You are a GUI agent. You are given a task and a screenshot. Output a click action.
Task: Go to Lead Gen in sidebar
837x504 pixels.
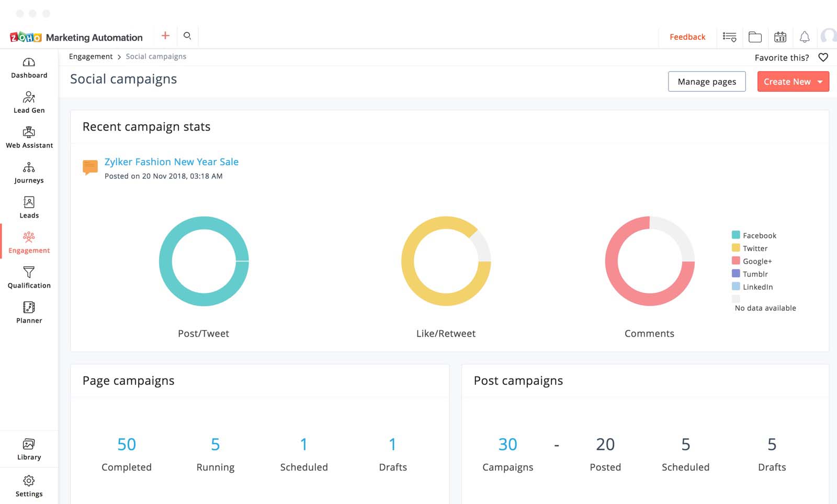[29, 103]
